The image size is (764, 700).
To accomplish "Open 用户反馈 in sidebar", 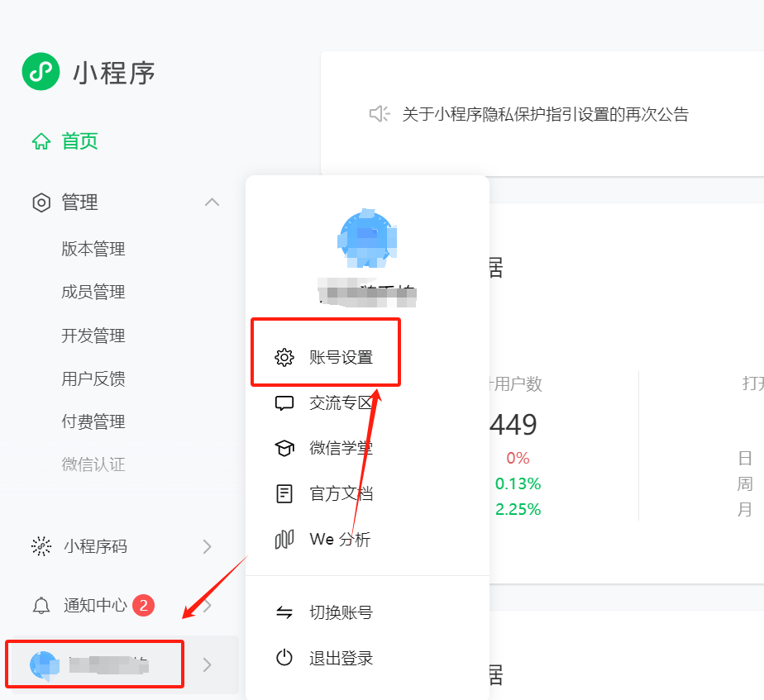I will [x=93, y=379].
